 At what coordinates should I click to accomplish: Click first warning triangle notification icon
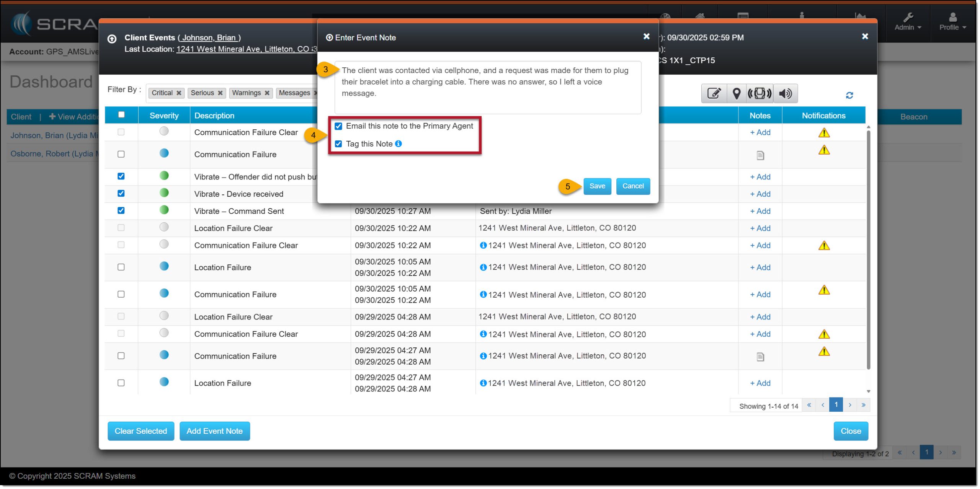pos(824,133)
